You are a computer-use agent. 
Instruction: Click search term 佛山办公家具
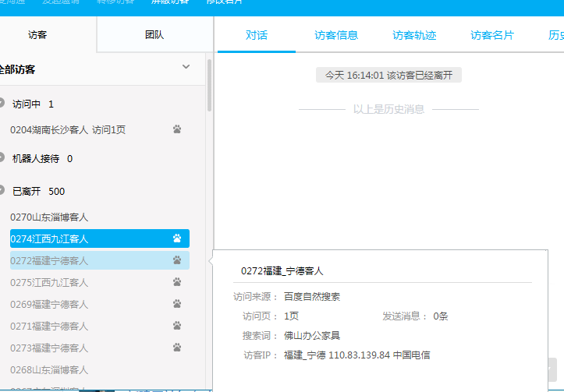(312, 336)
